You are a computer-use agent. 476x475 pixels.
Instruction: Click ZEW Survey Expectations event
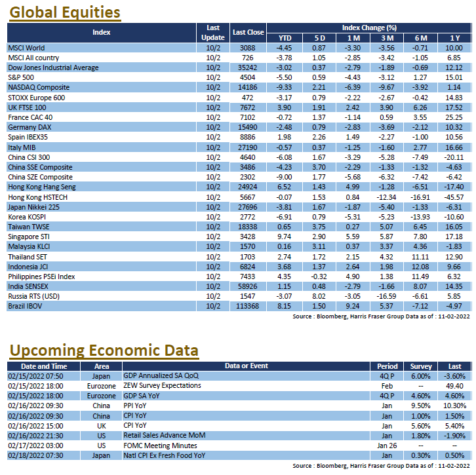point(162,385)
